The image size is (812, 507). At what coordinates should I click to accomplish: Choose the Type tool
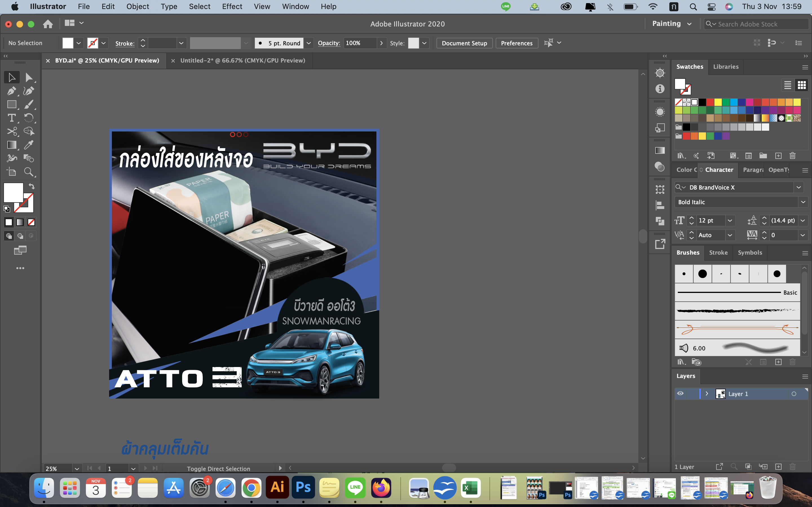pos(12,118)
